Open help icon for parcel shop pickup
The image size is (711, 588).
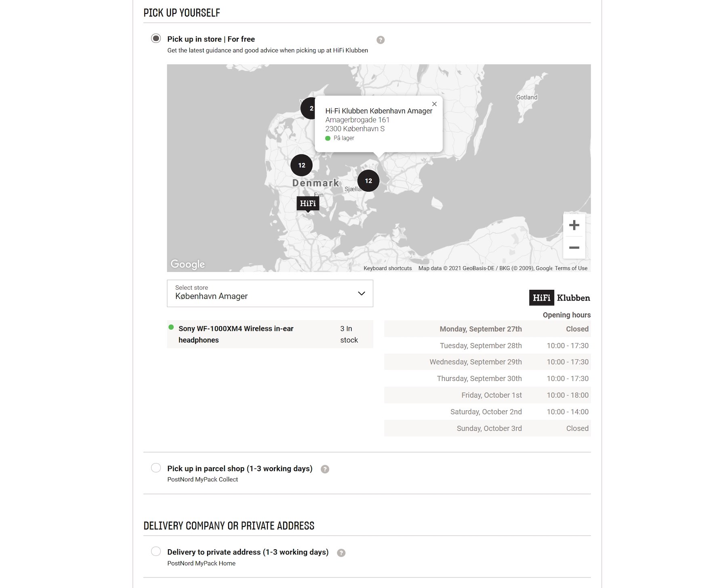(325, 469)
